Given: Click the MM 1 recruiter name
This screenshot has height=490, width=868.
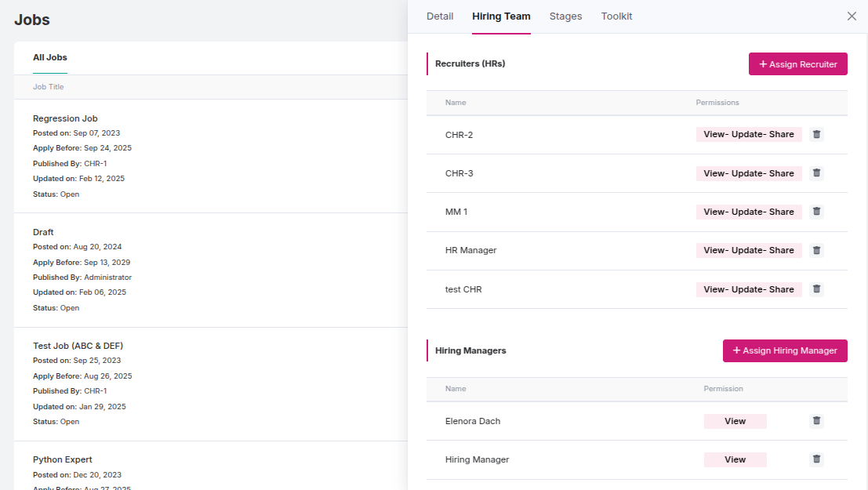Looking at the screenshot, I should pyautogui.click(x=456, y=212).
